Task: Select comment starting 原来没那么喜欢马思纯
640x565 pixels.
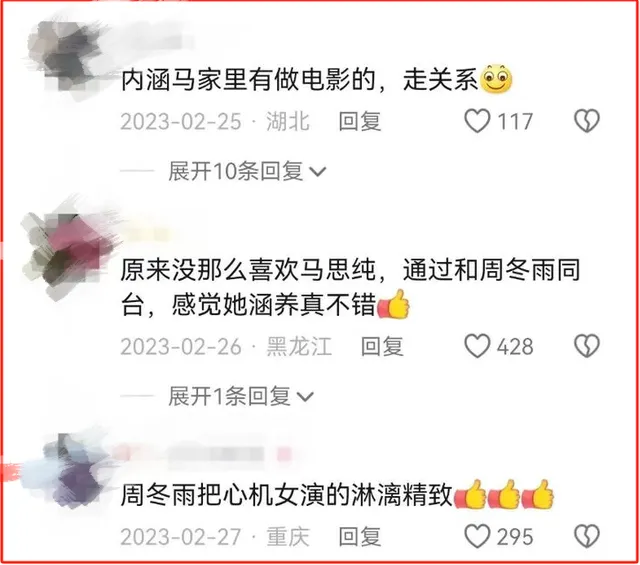Action: point(350,287)
